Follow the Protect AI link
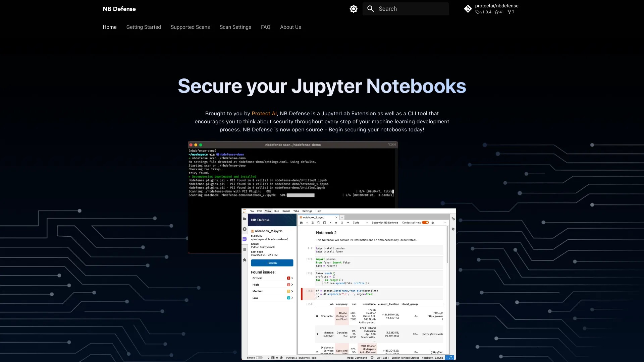Viewport: 644px width, 362px height. click(264, 114)
